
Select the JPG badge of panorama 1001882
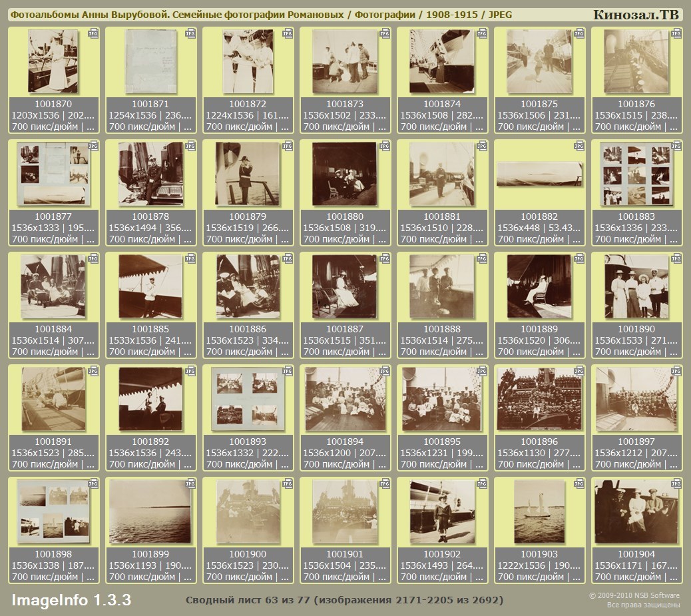(x=579, y=146)
